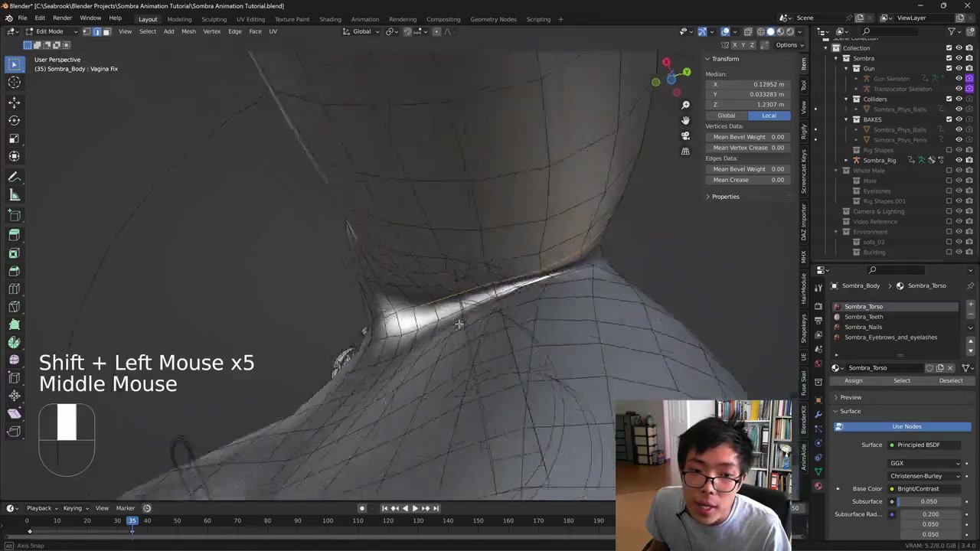
Task: Toggle camera view gizmo icon
Action: [685, 135]
